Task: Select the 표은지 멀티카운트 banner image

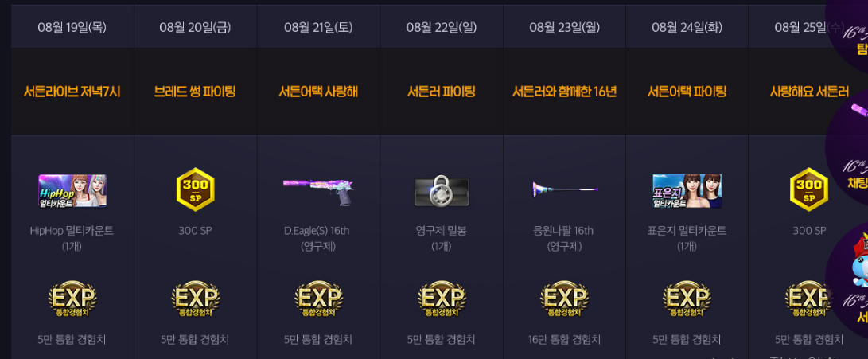Action: tap(687, 191)
